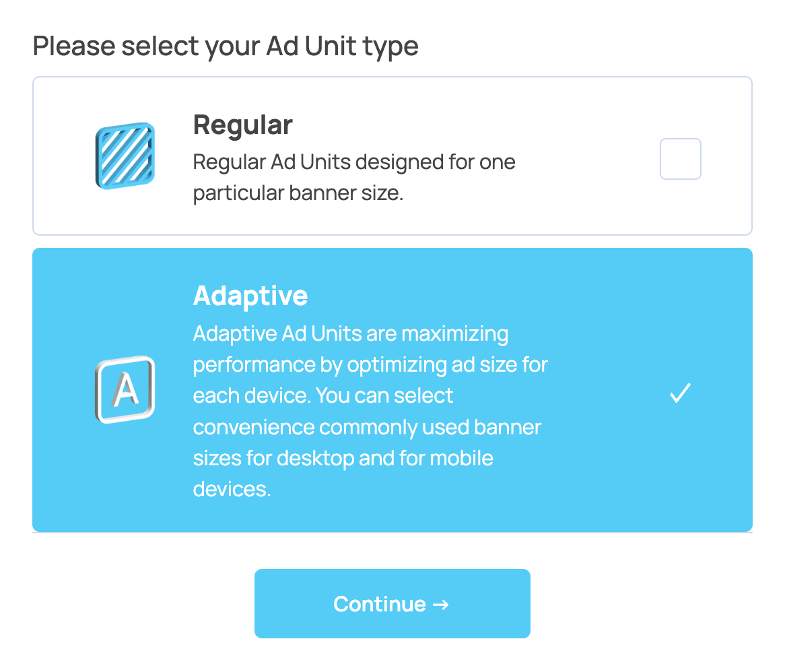Viewport: 785px width, 672px height.
Task: Select the Regular ad unit card
Action: pos(392,156)
